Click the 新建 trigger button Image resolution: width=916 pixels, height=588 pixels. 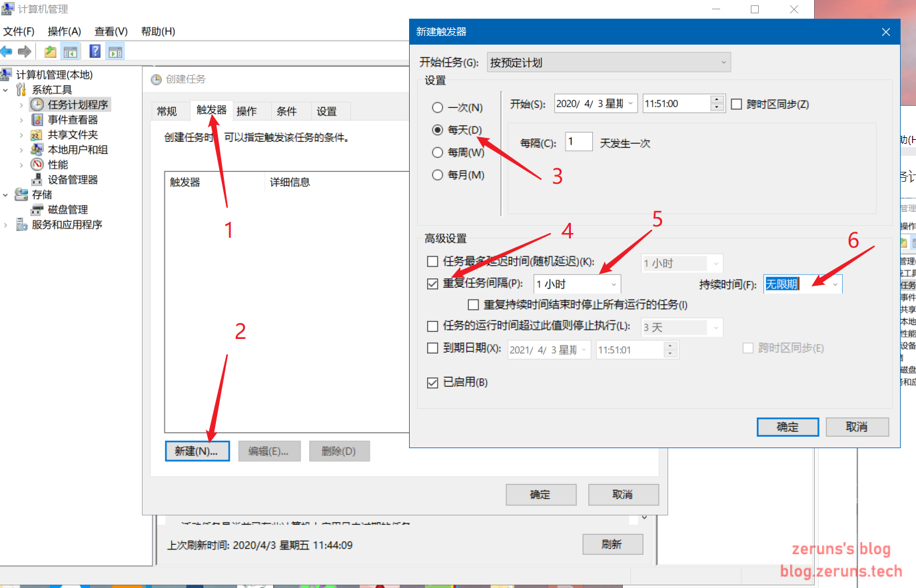[197, 451]
